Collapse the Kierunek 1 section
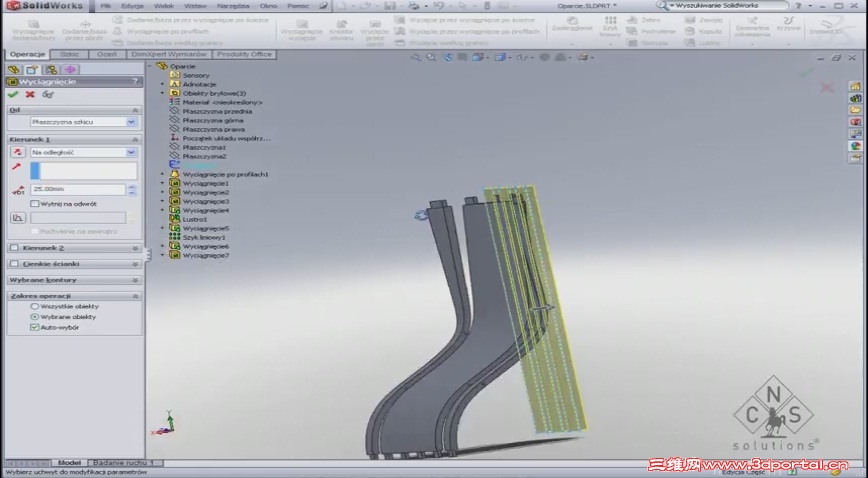The image size is (868, 478). coord(135,140)
